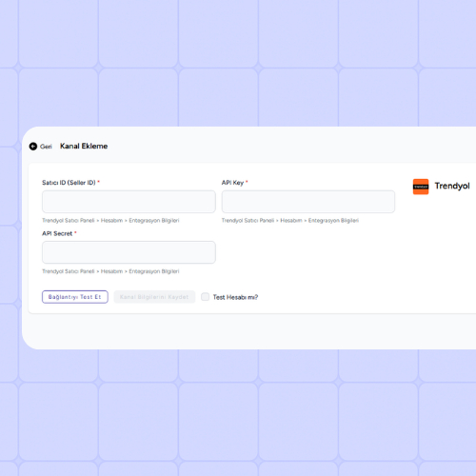
Task: Click the API Key label
Action: [x=232, y=183]
